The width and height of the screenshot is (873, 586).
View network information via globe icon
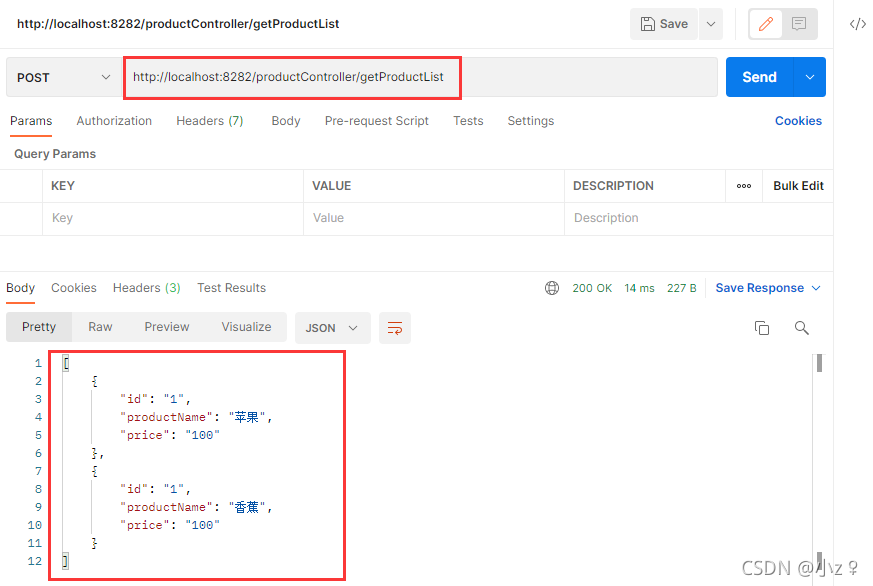[552, 287]
